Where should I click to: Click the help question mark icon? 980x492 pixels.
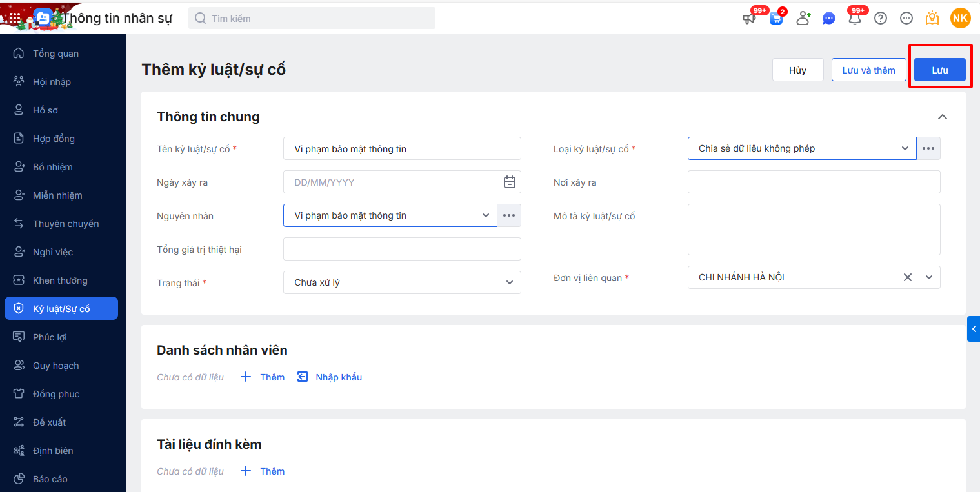pos(881,18)
